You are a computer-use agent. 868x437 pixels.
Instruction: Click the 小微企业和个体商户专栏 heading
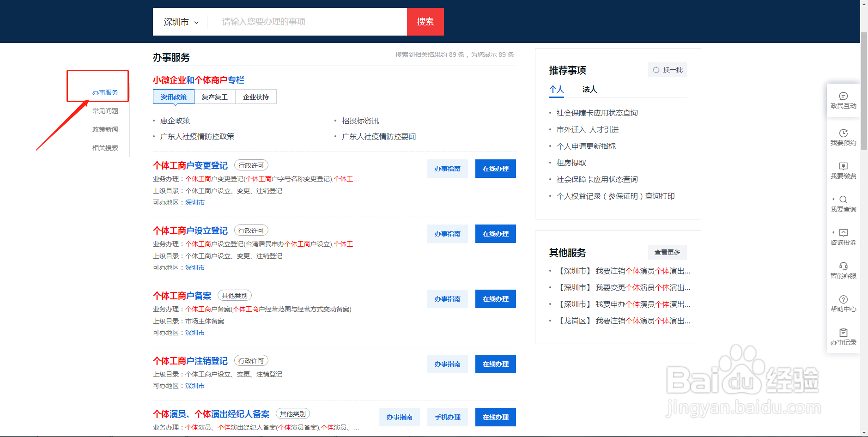click(199, 80)
